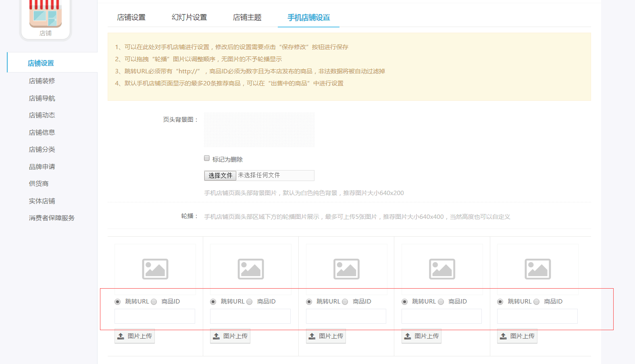Select the 手机店铺设置 tab

pyautogui.click(x=308, y=17)
